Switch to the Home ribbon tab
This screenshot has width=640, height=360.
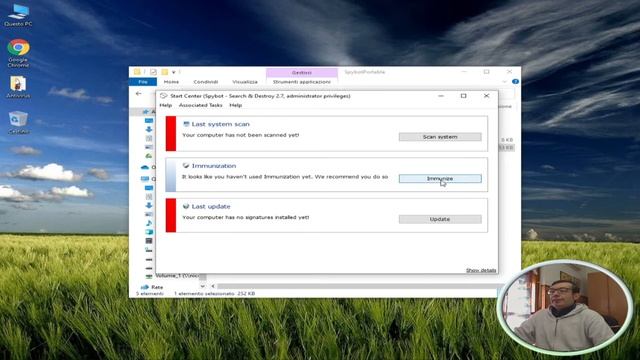[x=171, y=82]
